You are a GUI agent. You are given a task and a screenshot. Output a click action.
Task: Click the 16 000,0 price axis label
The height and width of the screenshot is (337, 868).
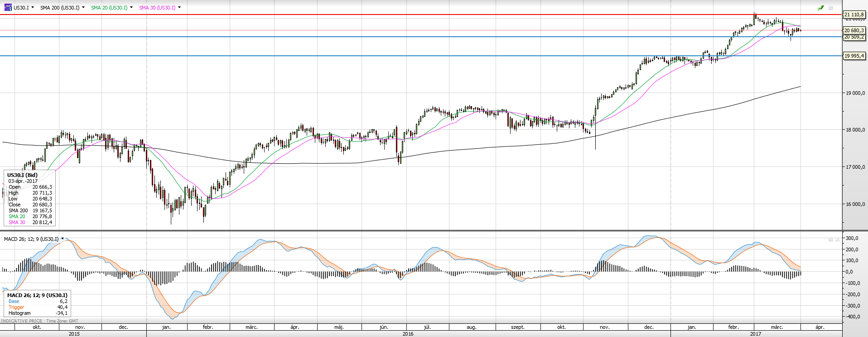coord(855,204)
